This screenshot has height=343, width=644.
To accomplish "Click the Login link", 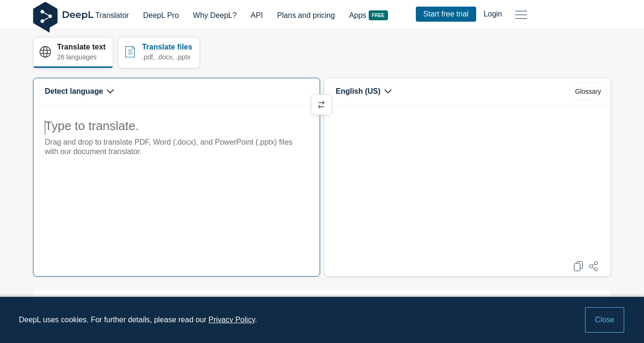I will point(493,14).
